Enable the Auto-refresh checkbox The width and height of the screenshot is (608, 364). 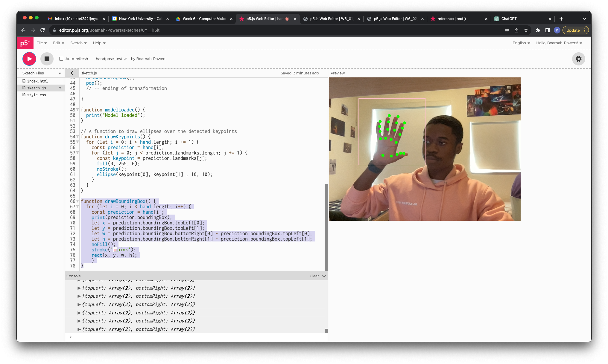[61, 59]
